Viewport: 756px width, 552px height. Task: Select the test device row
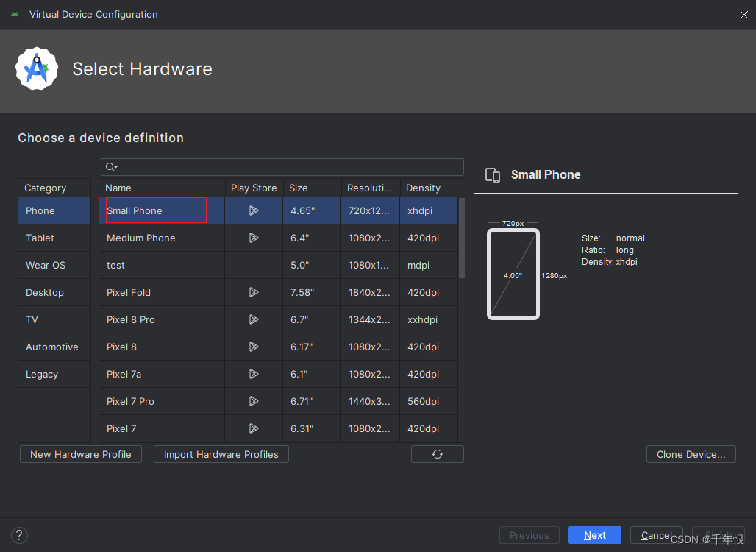click(278, 266)
